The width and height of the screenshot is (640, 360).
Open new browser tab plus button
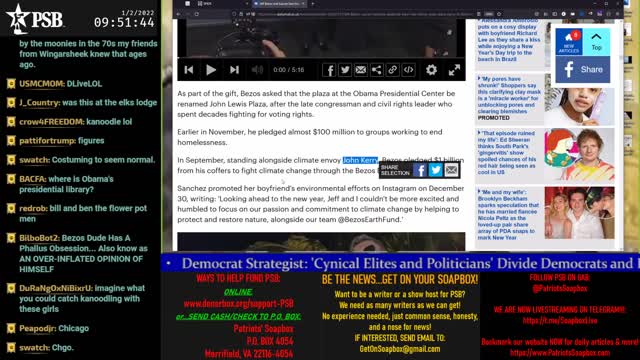313,4
